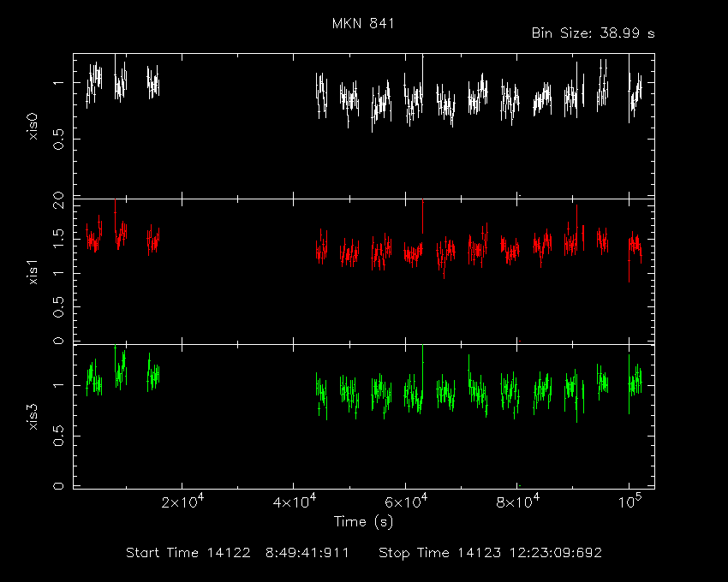The image size is (728, 582).
Task: Select the 2×10^4 time tick label
Action: pos(182,502)
